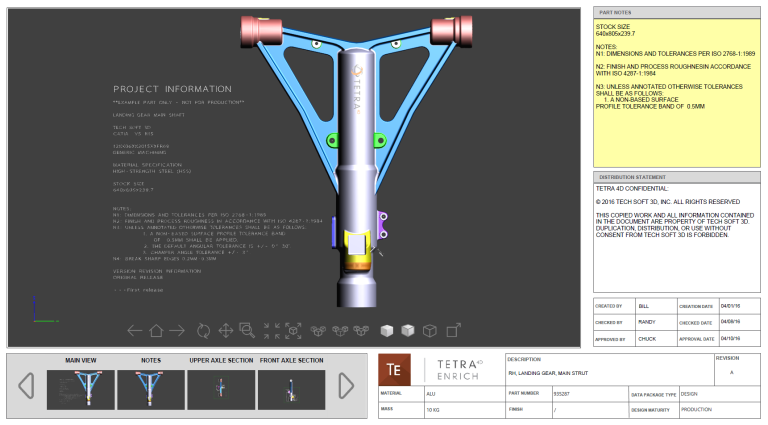Click the CHECKED DATE value 04/08/16
The height and width of the screenshot is (425, 768).
pos(739,322)
